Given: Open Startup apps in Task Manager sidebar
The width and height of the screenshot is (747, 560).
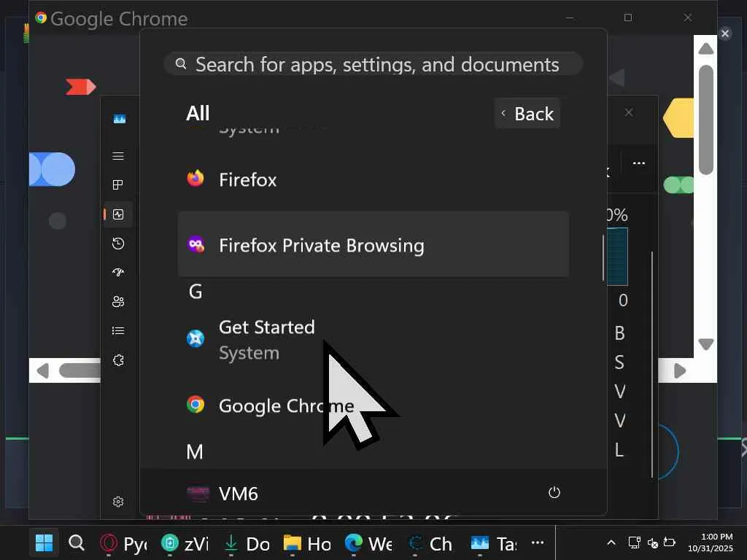Looking at the screenshot, I should coord(118,273).
